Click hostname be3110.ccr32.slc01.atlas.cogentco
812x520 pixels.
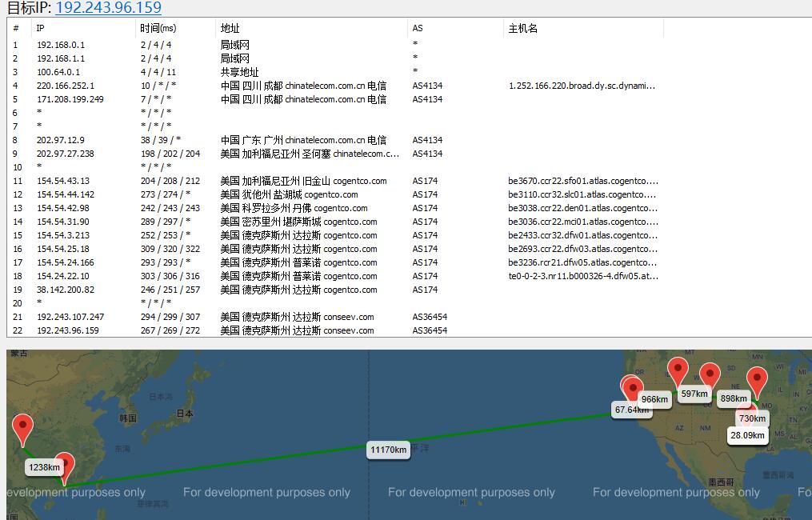582,194
